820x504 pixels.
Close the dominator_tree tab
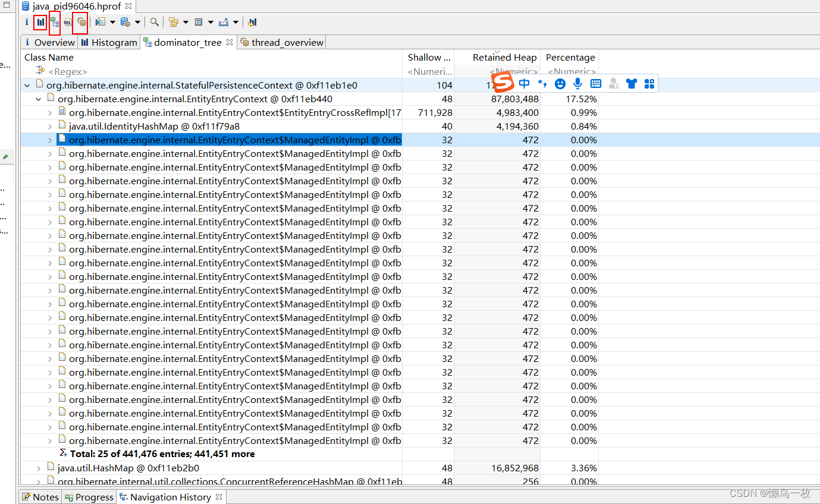[230, 42]
